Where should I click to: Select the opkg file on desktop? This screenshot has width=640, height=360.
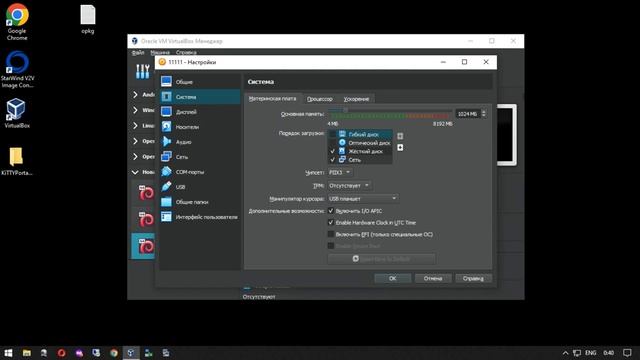pyautogui.click(x=88, y=19)
